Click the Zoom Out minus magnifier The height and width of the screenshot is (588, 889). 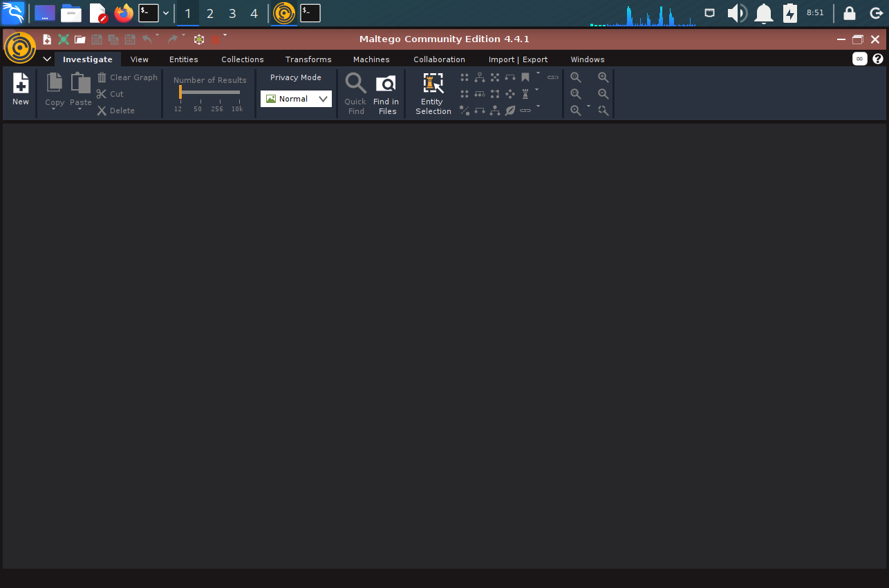coord(603,94)
